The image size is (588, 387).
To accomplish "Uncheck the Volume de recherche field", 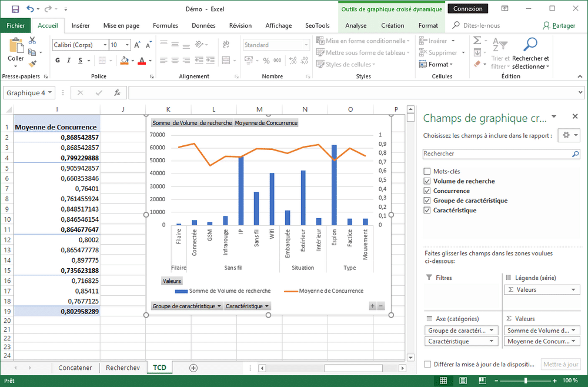I will tap(427, 181).
